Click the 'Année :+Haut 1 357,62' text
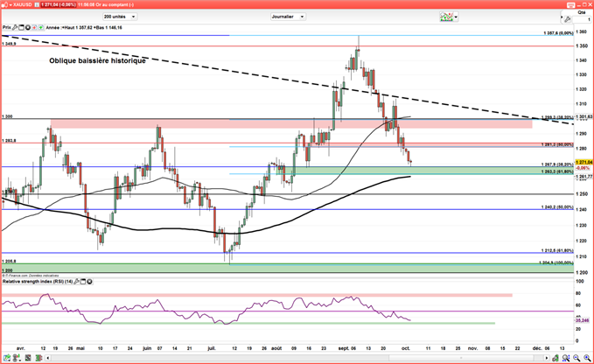This screenshot has width=594, height=364. pyautogui.click(x=69, y=28)
